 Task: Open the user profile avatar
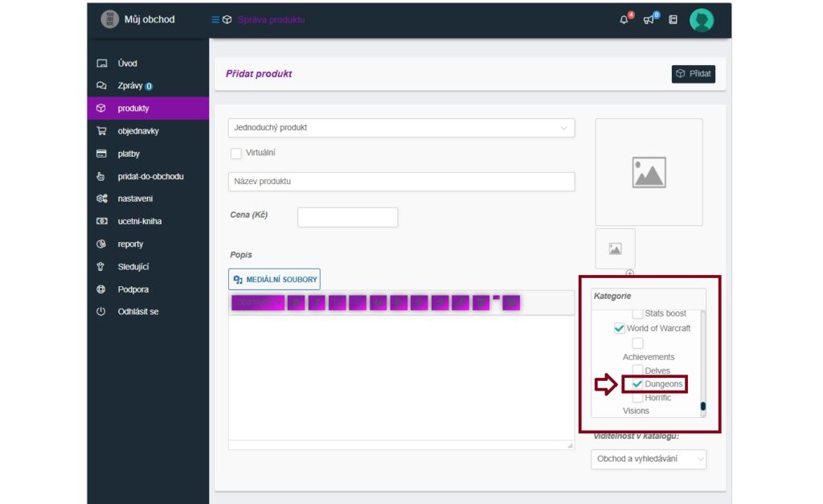(702, 20)
